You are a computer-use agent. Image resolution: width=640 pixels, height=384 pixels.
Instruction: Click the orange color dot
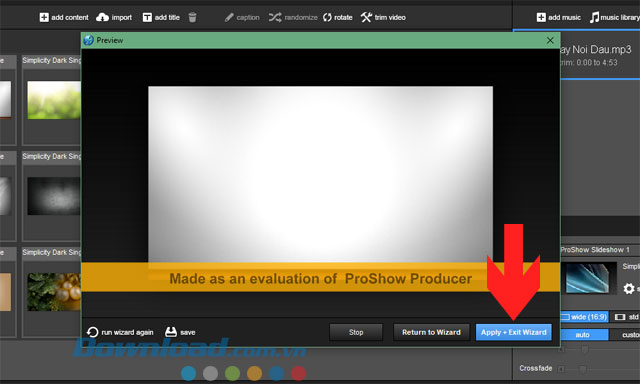click(x=254, y=373)
